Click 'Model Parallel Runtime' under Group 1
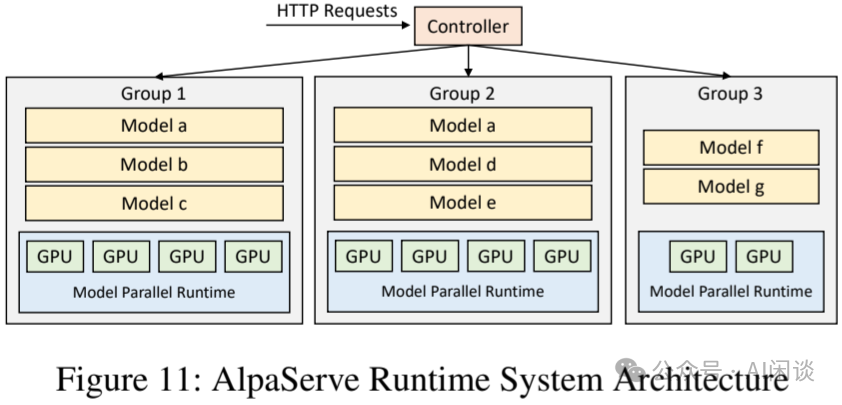This screenshot has height=405, width=842. coord(154,292)
